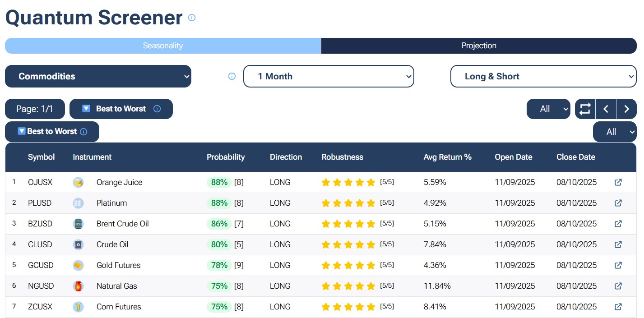Viewport: 644px width, 318px height.
Task: Go to previous page with left chevron
Action: [606, 109]
